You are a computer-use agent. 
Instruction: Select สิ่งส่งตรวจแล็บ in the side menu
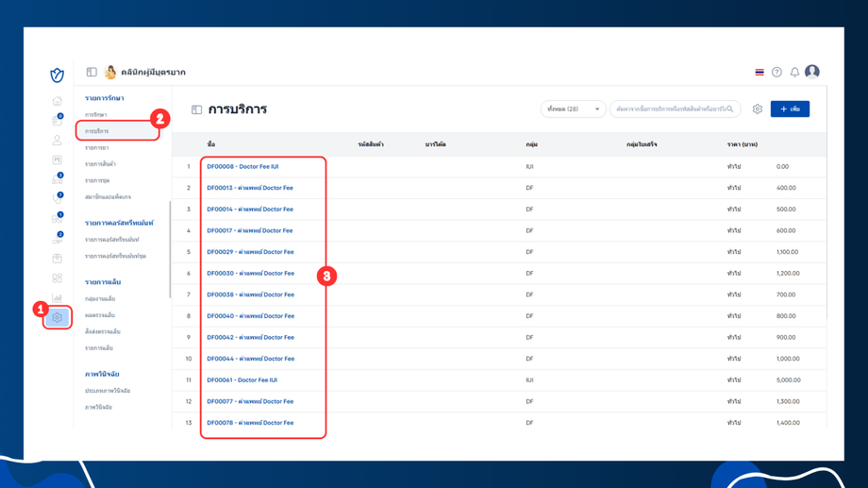point(103,331)
